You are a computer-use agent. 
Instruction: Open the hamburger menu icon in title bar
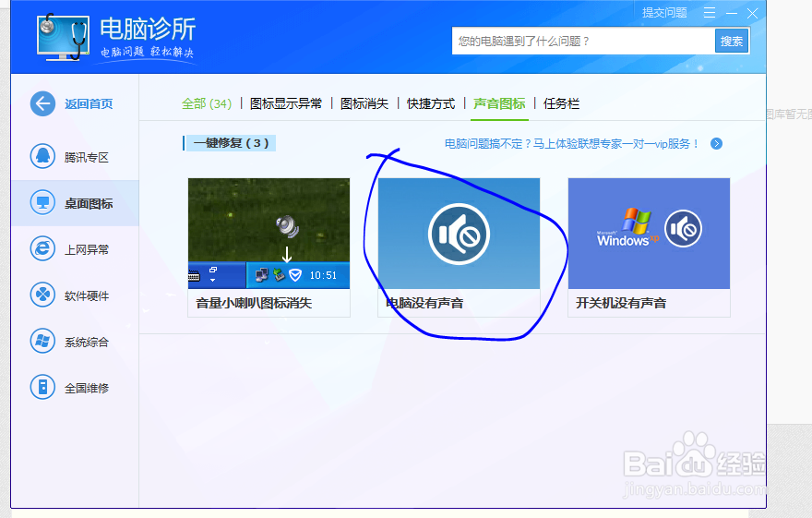[x=710, y=13]
